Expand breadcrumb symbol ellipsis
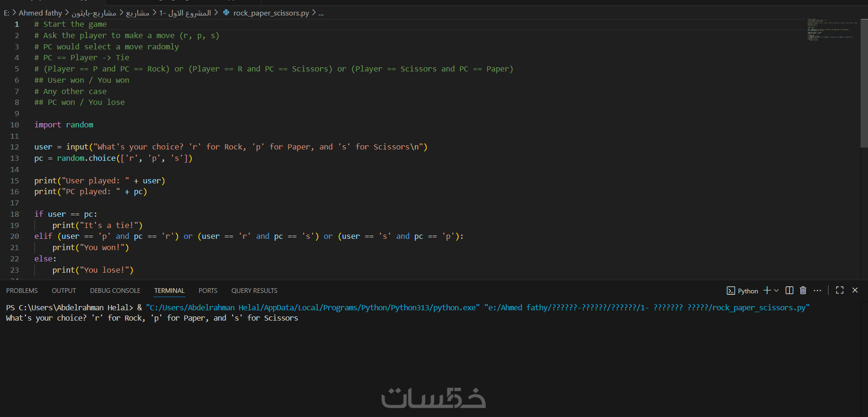Viewport: 868px width, 417px height. 321,13
